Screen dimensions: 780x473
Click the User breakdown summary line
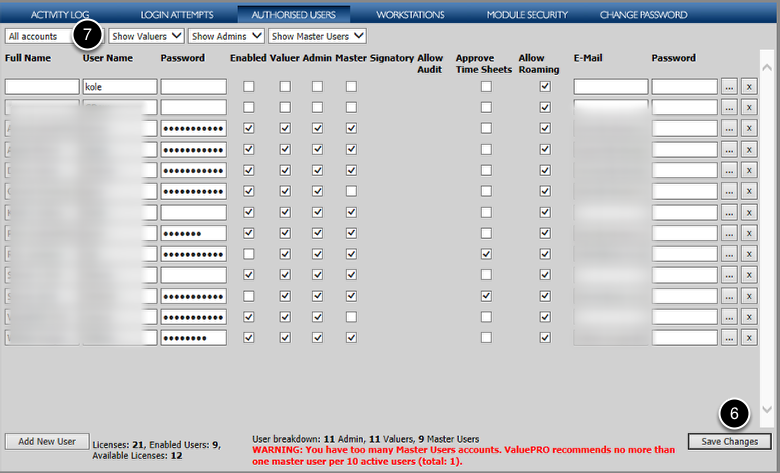coord(366,439)
